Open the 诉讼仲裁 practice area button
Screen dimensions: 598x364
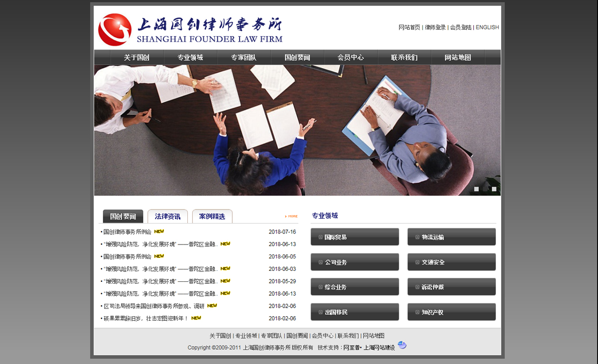451,287
